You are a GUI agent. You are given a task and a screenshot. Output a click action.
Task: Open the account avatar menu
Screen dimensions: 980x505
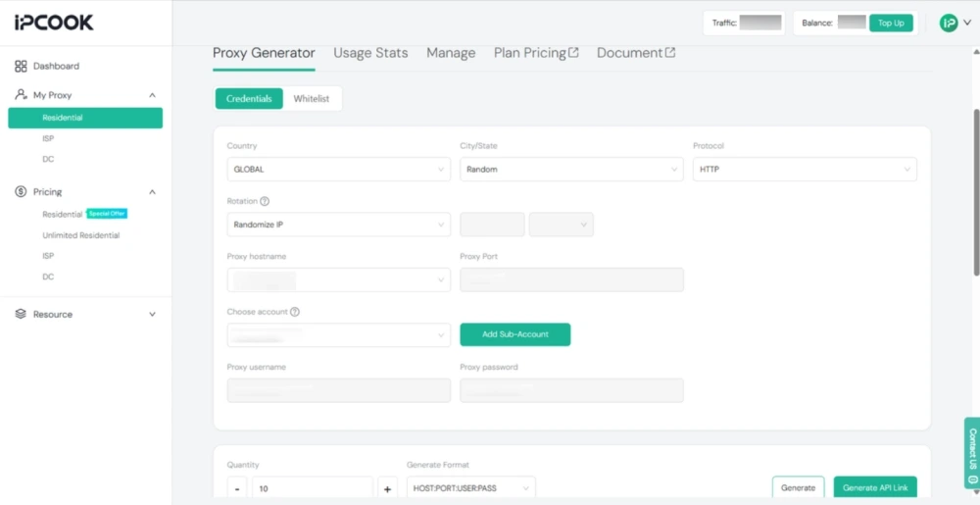pos(948,24)
